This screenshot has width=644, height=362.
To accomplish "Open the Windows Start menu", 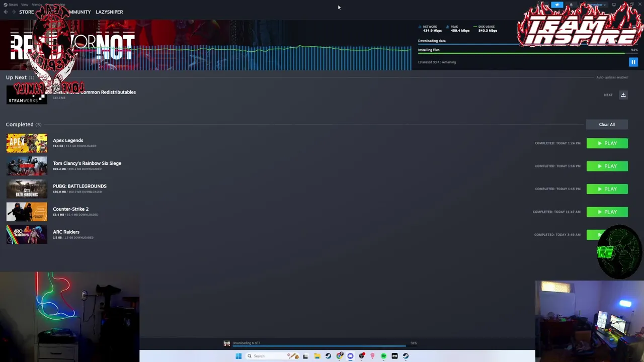I will click(238, 356).
